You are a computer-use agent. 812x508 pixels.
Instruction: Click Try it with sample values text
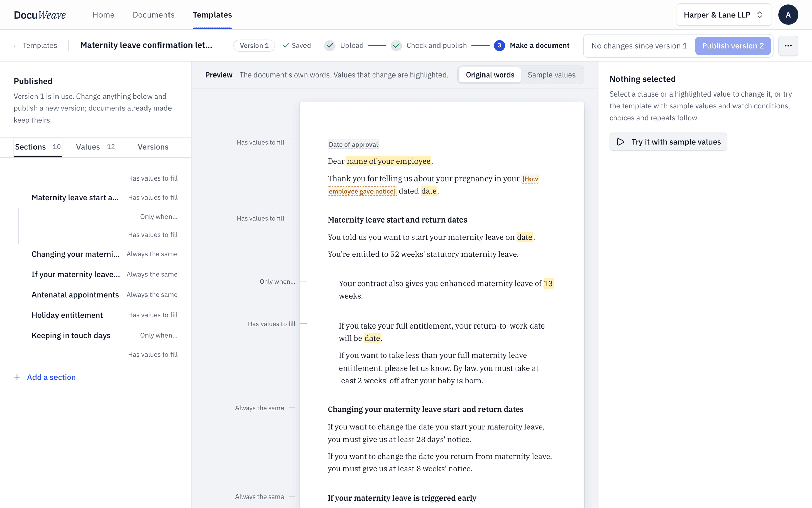pyautogui.click(x=676, y=142)
